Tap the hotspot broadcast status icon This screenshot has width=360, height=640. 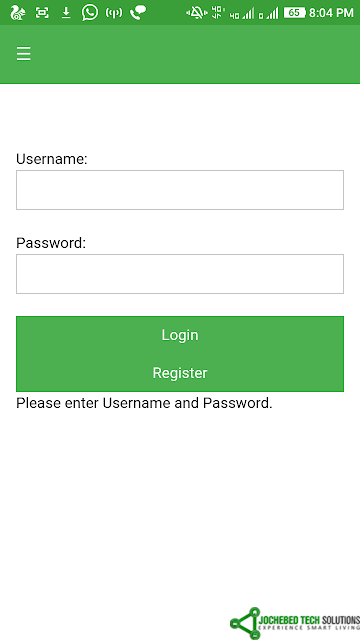[114, 13]
